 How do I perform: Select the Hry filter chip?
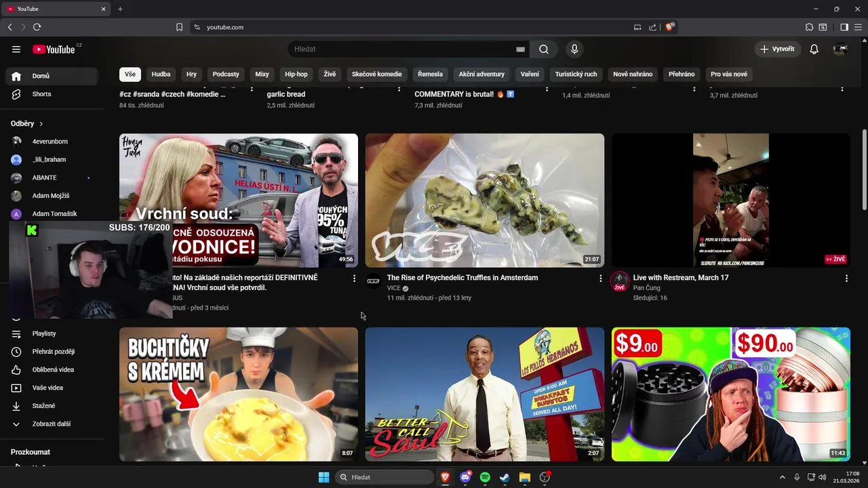click(x=191, y=75)
